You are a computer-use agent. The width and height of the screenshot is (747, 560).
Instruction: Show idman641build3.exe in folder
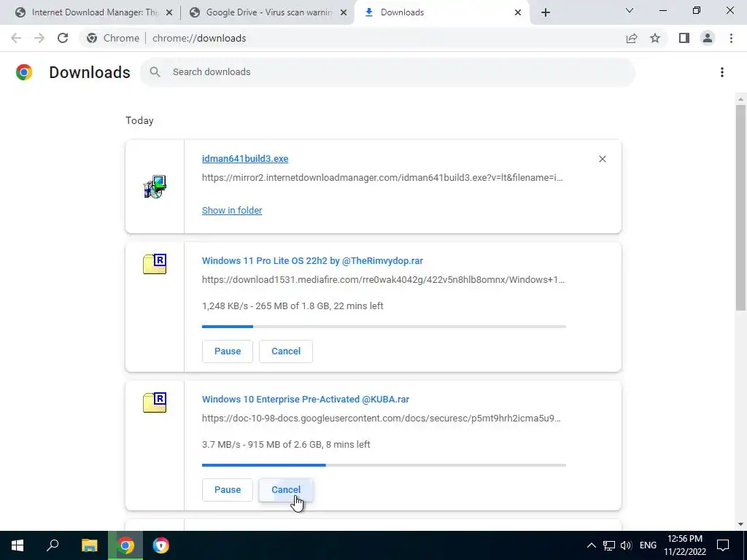tap(232, 211)
